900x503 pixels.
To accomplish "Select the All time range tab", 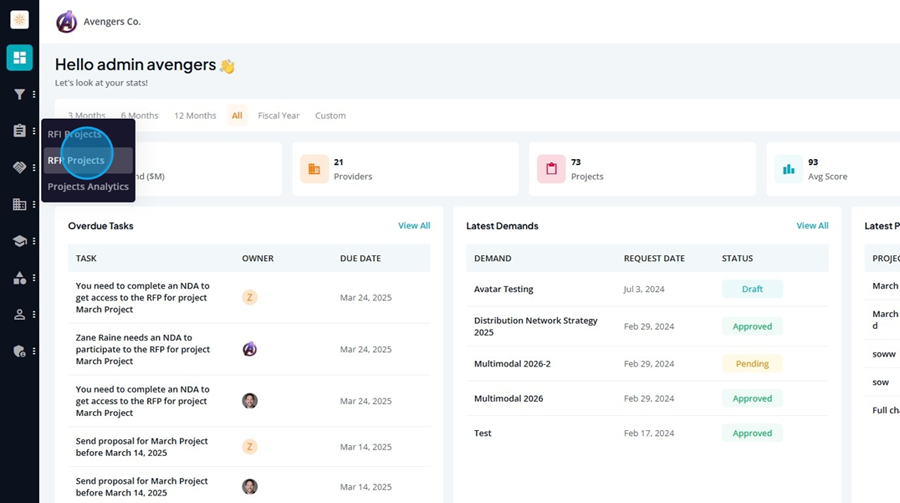I will 237,115.
